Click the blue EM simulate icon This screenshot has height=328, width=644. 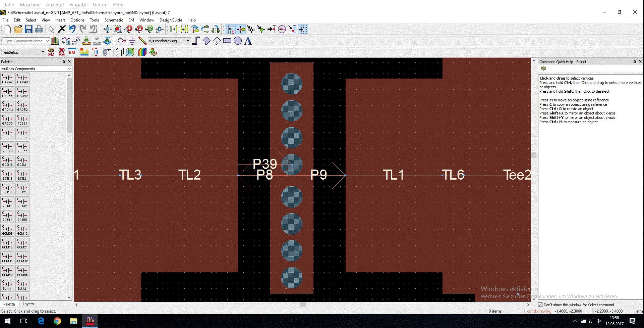72,52
